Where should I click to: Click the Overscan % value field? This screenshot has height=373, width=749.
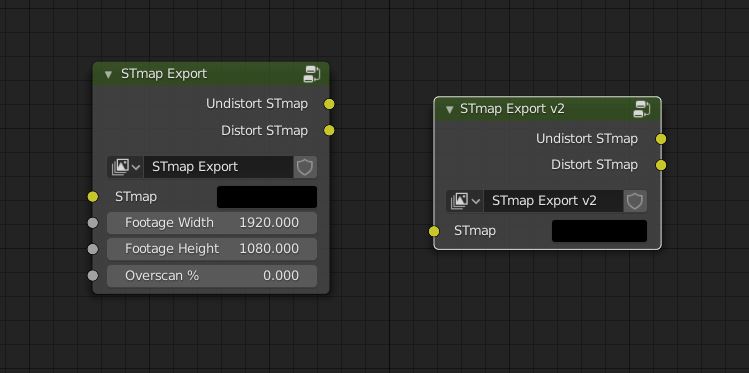point(212,276)
